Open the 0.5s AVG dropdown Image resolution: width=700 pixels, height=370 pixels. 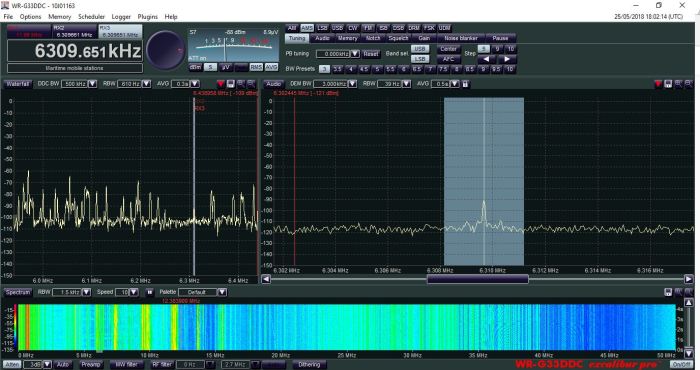[454, 84]
